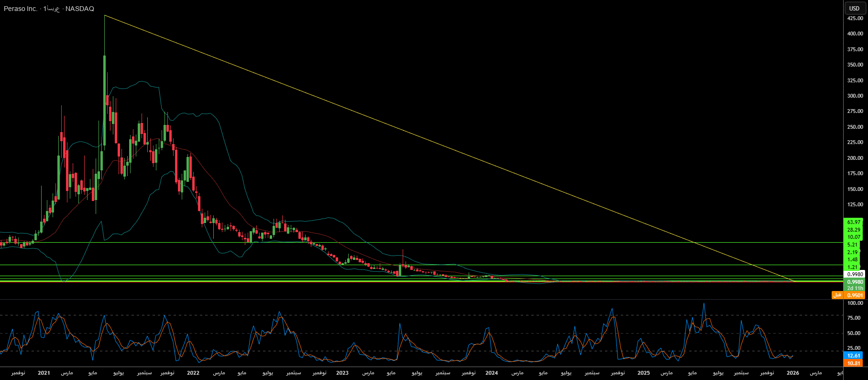This screenshot has height=380, width=868.
Task: Click 2023 on the time axis
Action: click(342, 373)
